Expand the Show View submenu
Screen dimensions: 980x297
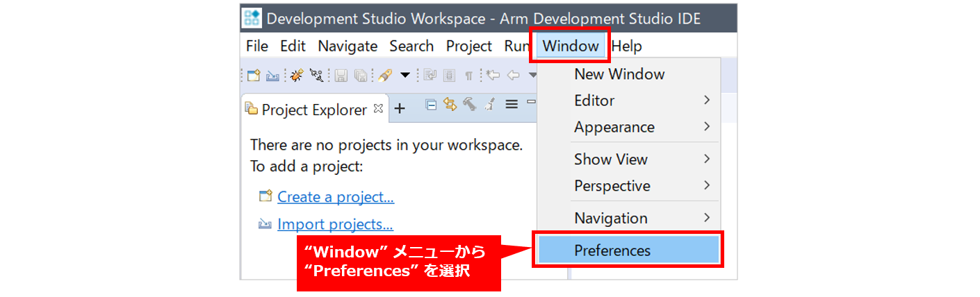point(628,159)
